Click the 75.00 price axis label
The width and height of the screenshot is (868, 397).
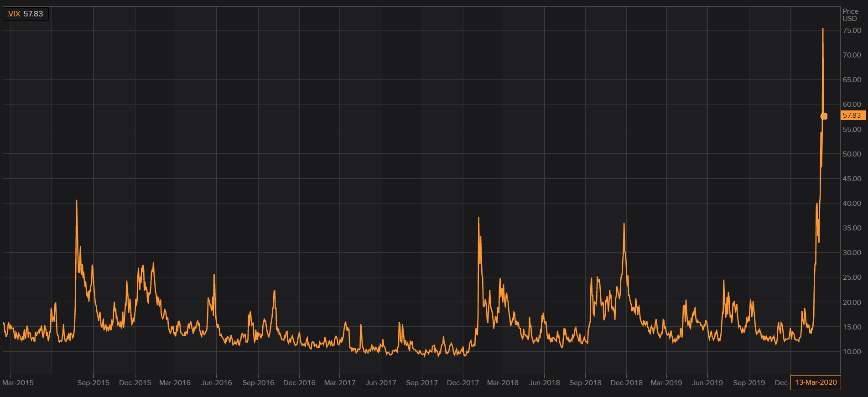pyautogui.click(x=852, y=31)
